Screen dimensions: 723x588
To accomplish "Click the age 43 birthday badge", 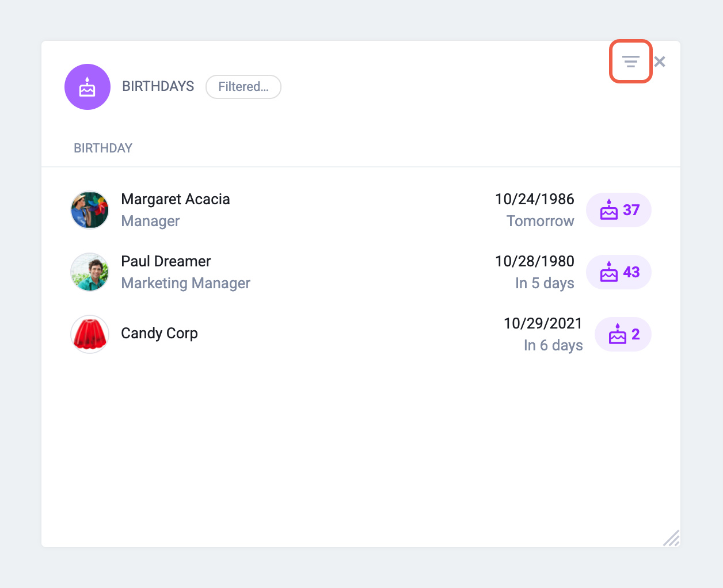I will [x=619, y=272].
